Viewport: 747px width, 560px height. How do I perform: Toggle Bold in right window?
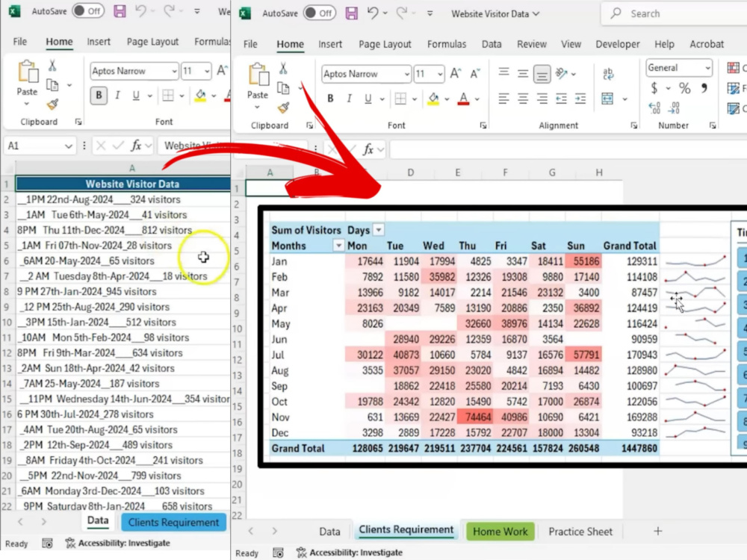330,99
